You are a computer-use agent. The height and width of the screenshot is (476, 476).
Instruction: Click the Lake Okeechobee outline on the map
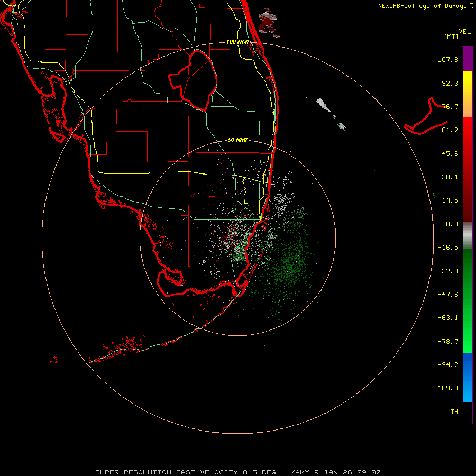[x=193, y=80]
